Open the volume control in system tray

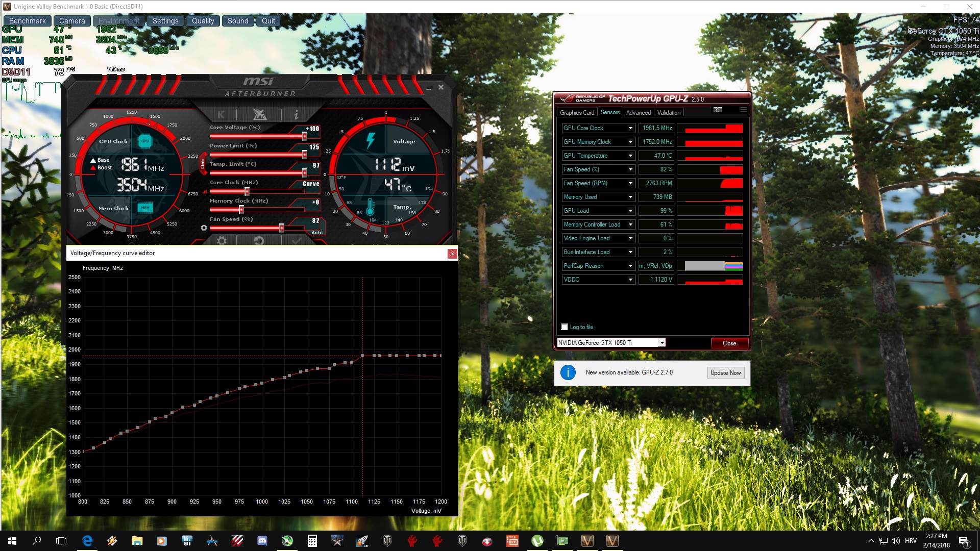pos(895,541)
